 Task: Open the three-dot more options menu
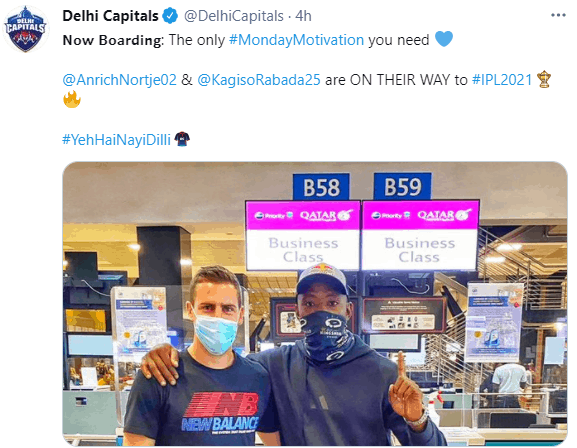pyautogui.click(x=558, y=15)
